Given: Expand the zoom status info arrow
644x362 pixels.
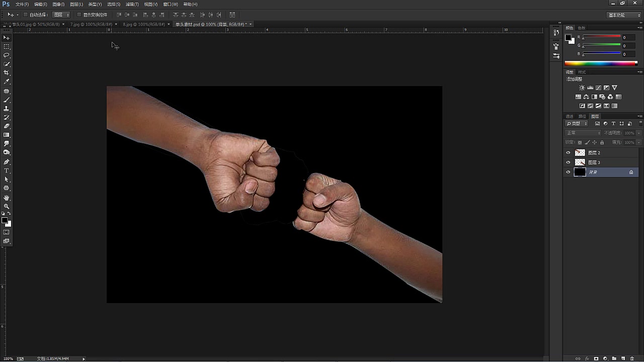Looking at the screenshot, I should pyautogui.click(x=84, y=358).
